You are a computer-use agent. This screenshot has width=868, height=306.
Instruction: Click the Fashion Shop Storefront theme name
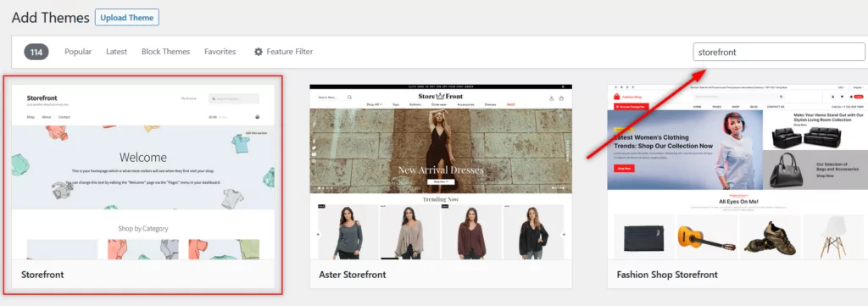[667, 275]
